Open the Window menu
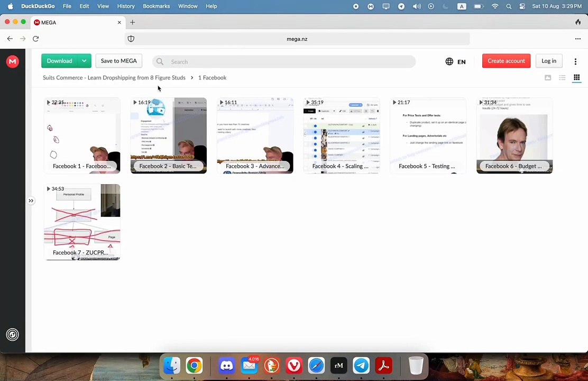This screenshot has height=381, width=588. [x=188, y=6]
